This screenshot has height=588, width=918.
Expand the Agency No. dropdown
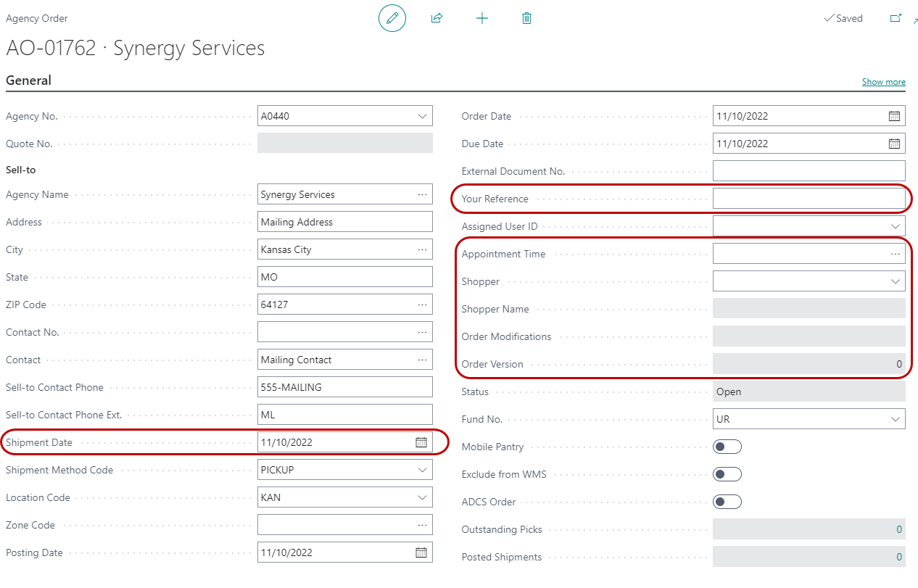click(422, 116)
